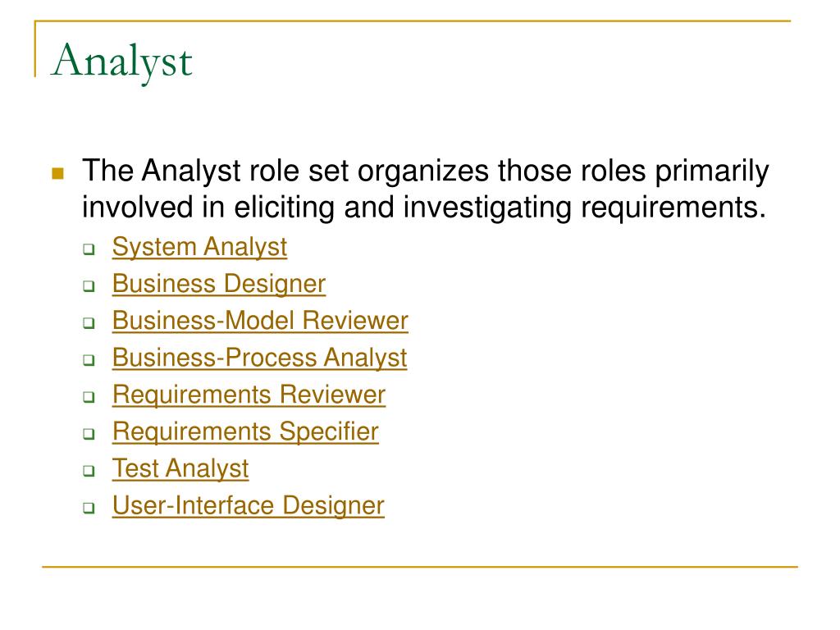Click the paragraph about eliciting requirements

point(426,189)
